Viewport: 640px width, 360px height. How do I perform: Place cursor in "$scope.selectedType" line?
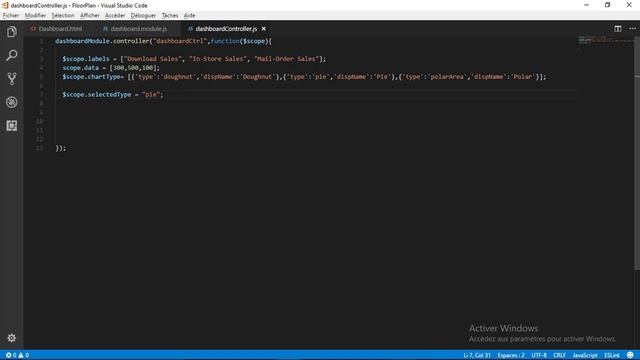113,94
